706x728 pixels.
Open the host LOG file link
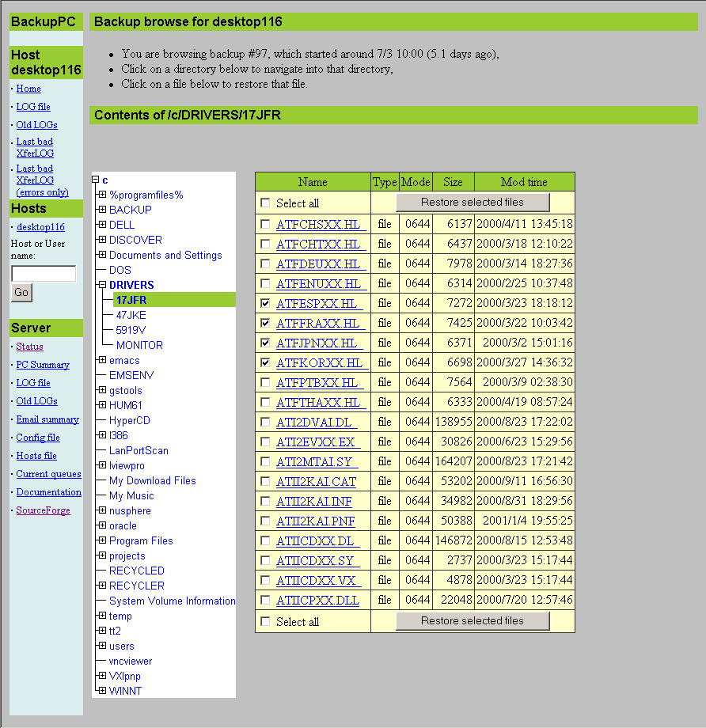33,107
